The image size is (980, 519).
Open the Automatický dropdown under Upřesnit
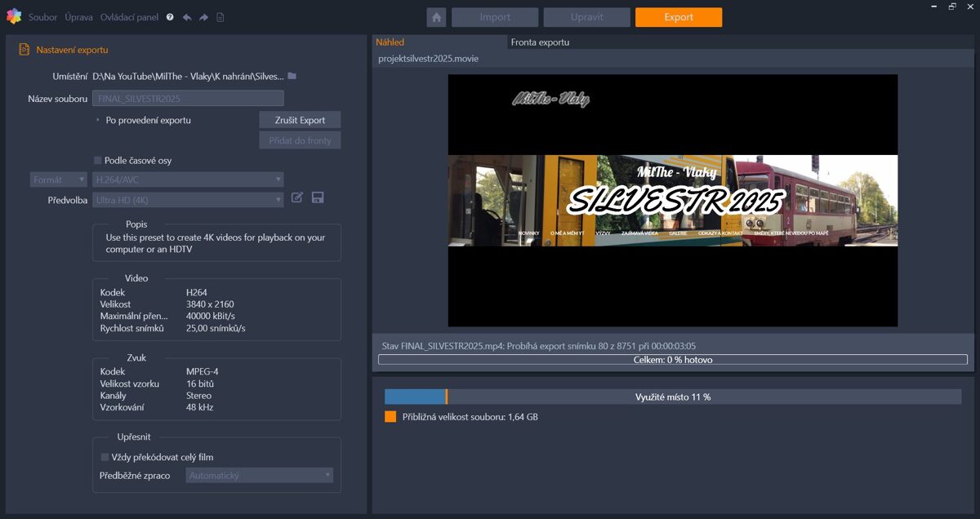point(259,475)
